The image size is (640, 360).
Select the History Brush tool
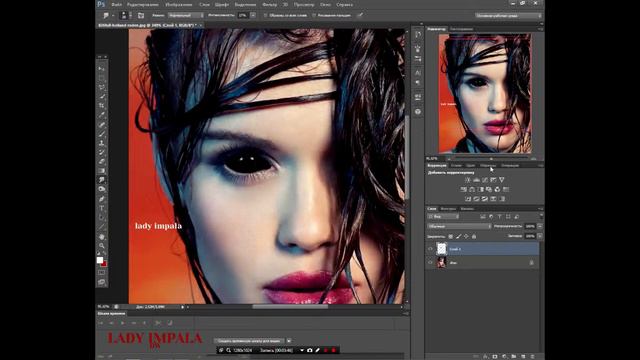pos(102,152)
